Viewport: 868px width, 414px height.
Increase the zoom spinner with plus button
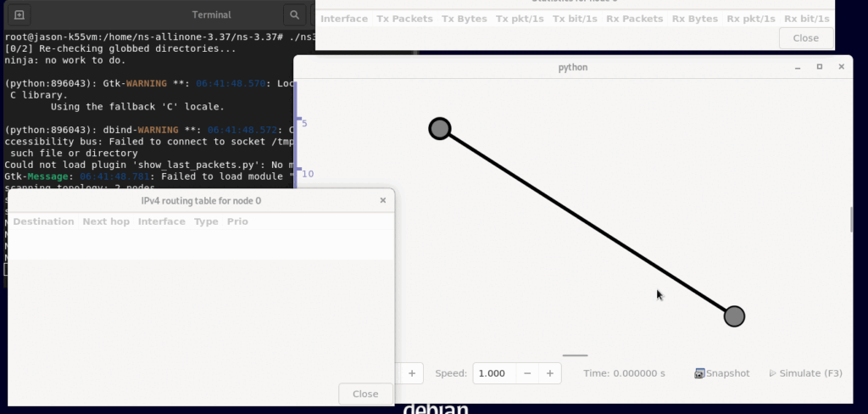click(x=412, y=373)
